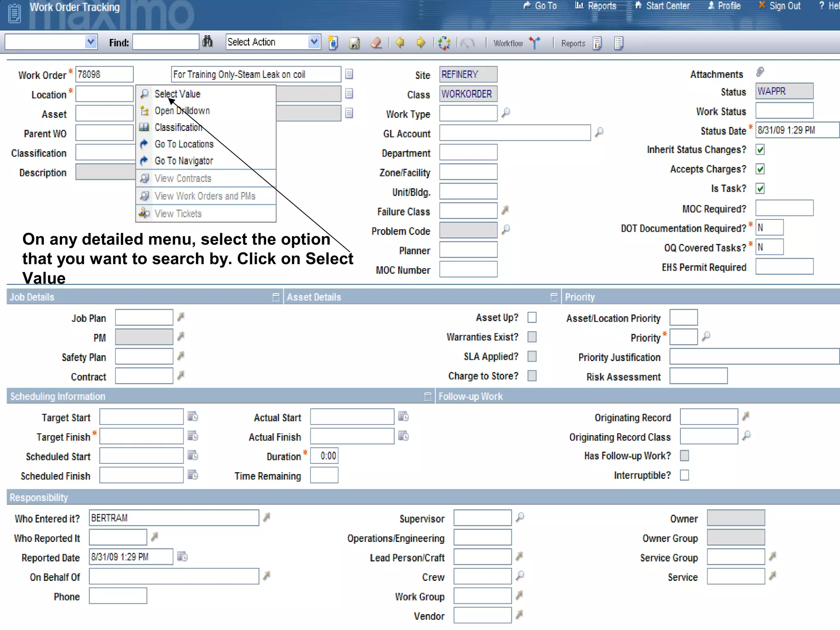Check the Asset Up checkbox
The width and height of the screenshot is (840, 630).
532,317
